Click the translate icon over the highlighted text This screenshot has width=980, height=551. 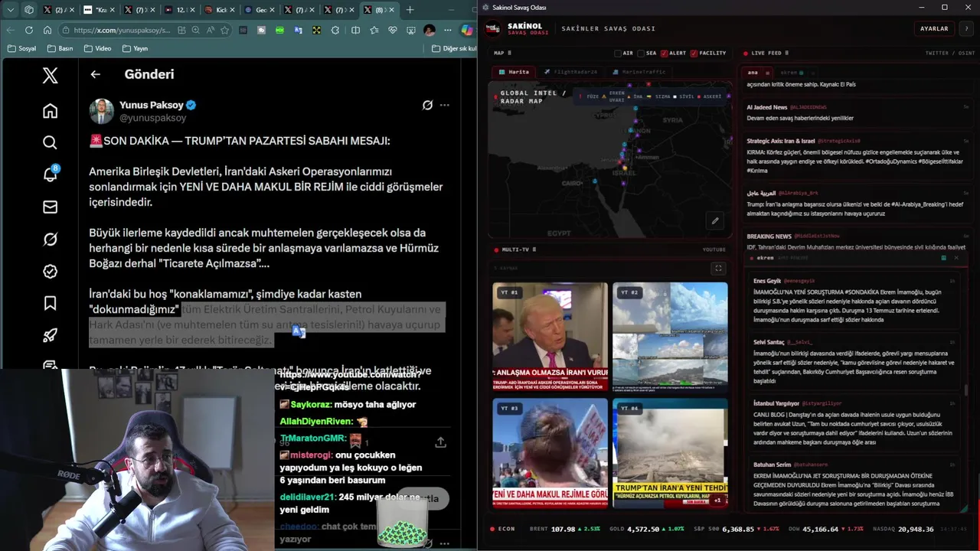pos(299,331)
